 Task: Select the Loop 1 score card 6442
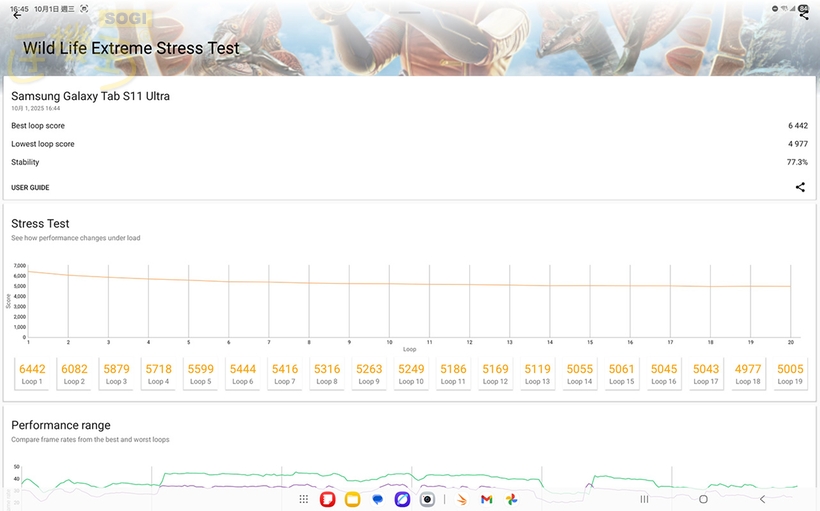coord(32,374)
